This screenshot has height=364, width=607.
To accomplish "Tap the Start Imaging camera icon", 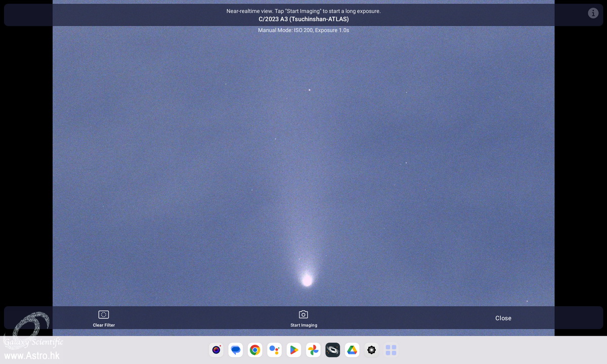I will [x=303, y=314].
